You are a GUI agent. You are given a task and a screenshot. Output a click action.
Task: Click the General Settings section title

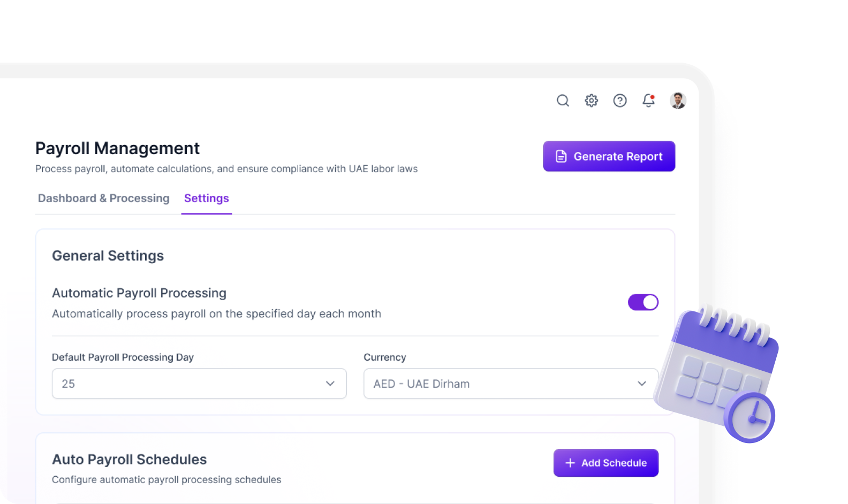(x=108, y=256)
